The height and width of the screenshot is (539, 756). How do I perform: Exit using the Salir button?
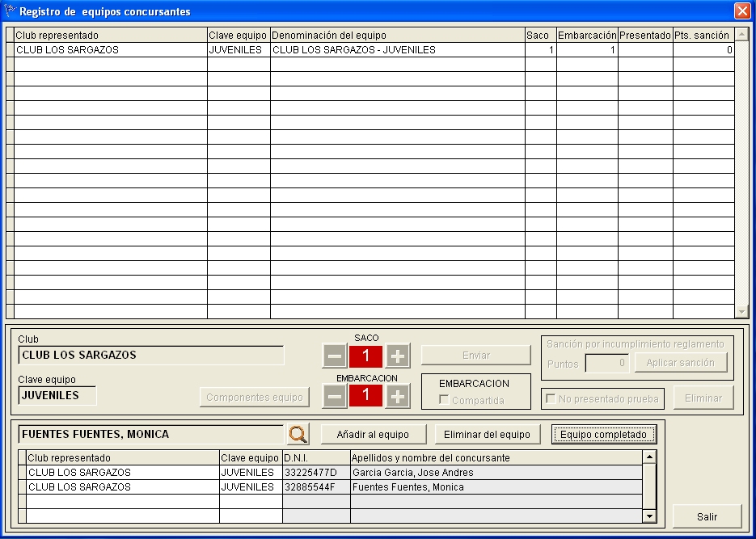point(707,516)
